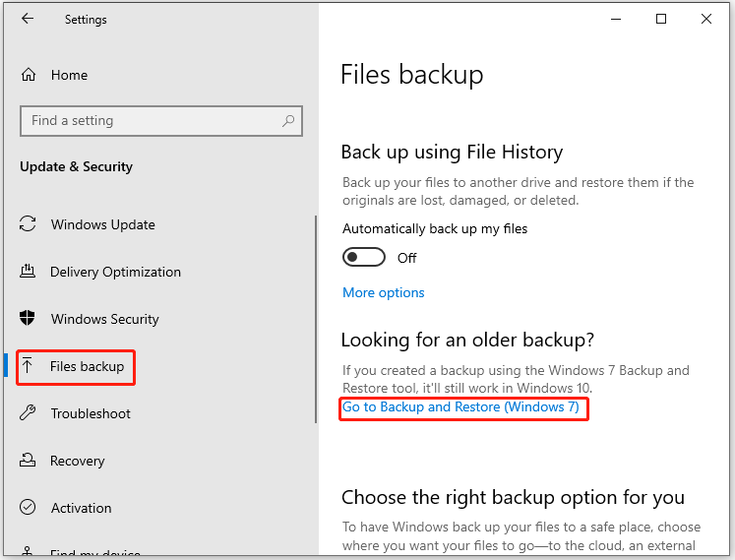The height and width of the screenshot is (560, 735).
Task: Click the Windows Security shield icon
Action: 29,319
